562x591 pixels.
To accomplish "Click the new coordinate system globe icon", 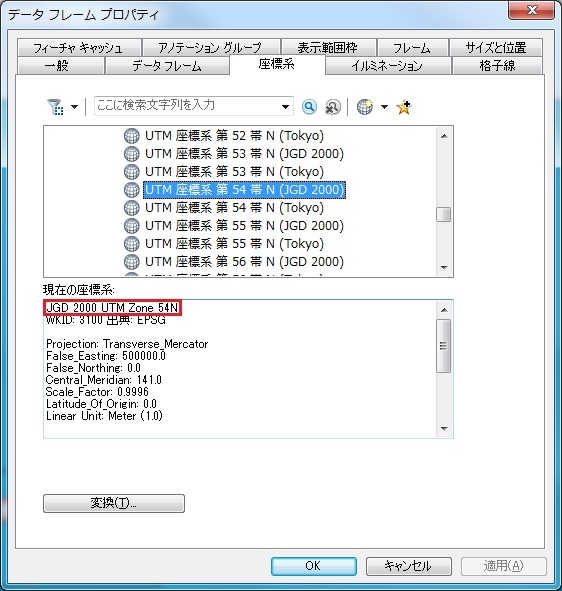I will tap(365, 107).
